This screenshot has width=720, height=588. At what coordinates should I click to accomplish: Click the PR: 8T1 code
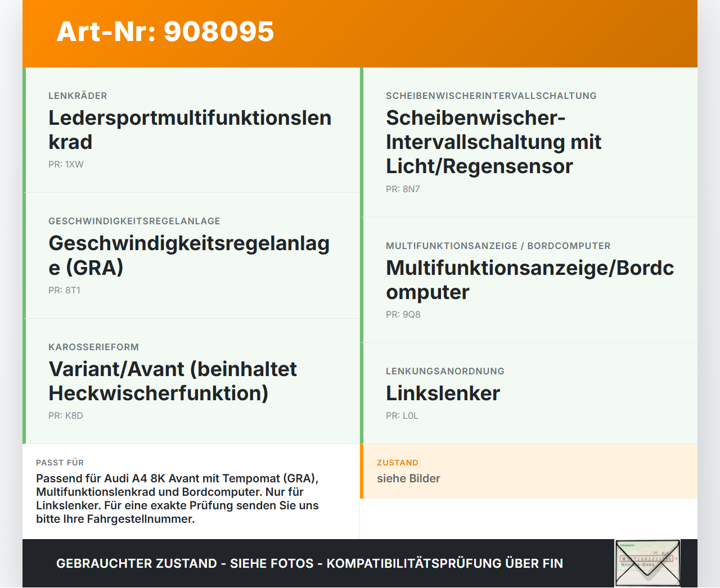click(64, 291)
